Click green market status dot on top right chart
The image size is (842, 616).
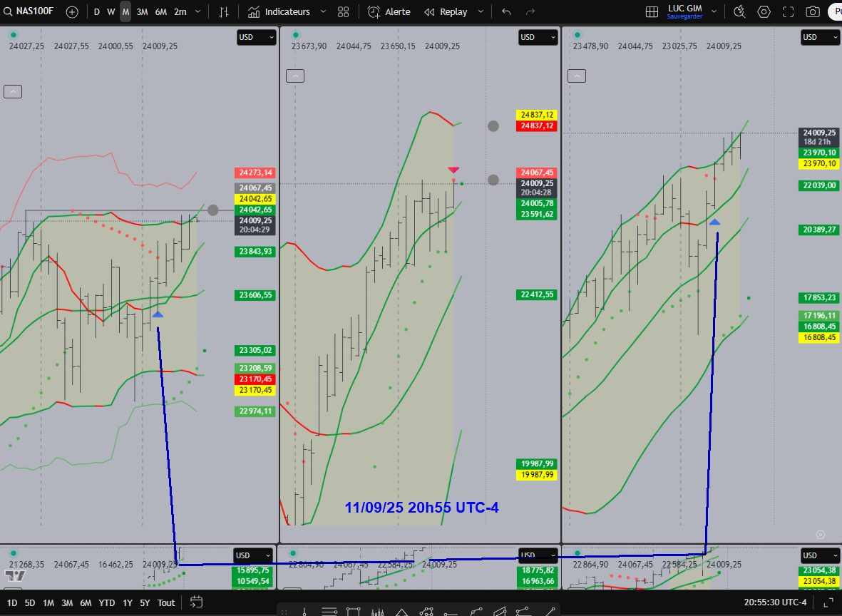pos(577,35)
